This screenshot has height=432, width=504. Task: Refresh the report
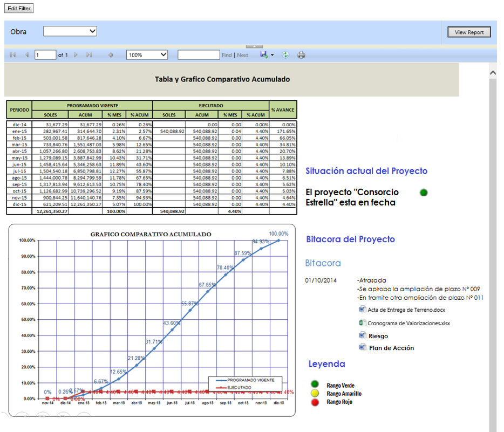pyautogui.click(x=285, y=55)
